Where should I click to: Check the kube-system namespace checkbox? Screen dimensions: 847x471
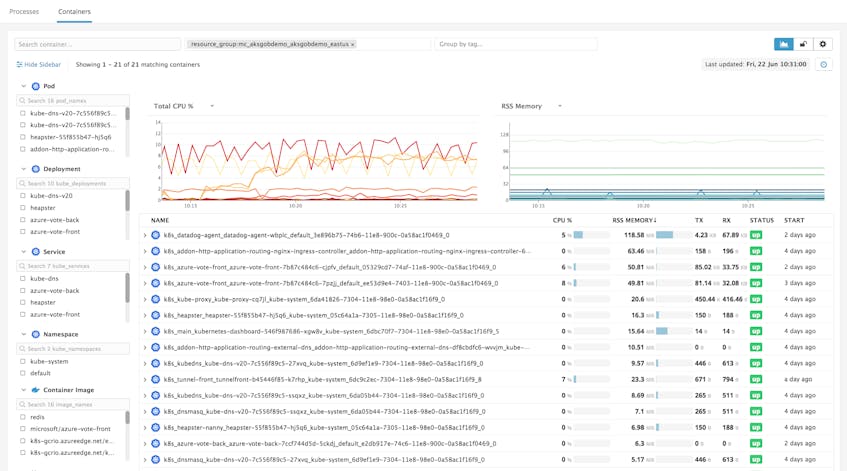(23, 361)
